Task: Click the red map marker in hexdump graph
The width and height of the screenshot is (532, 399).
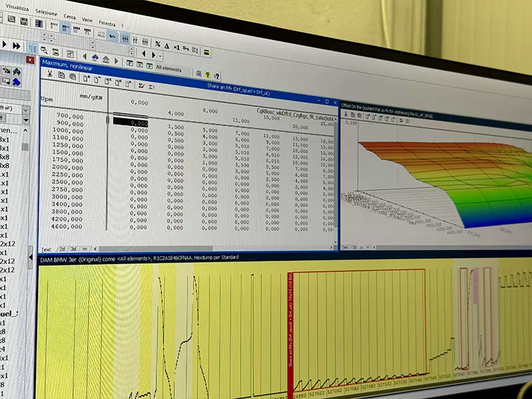Action: 291,334
